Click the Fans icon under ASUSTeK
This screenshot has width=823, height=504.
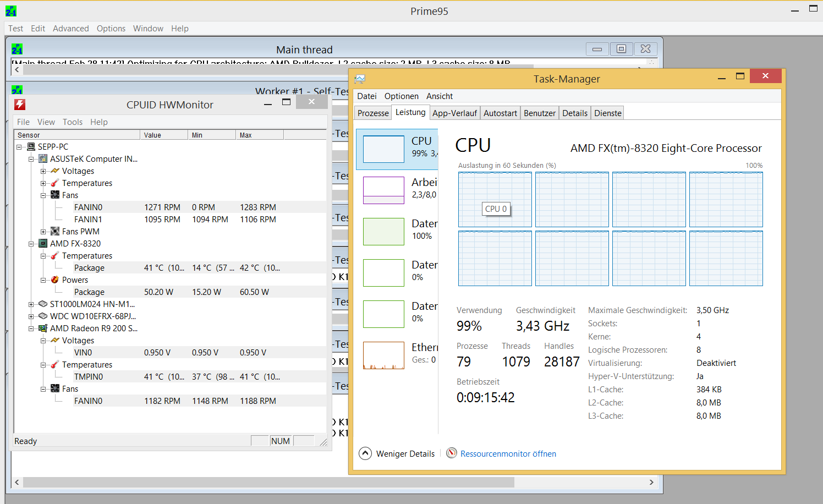[x=55, y=195]
